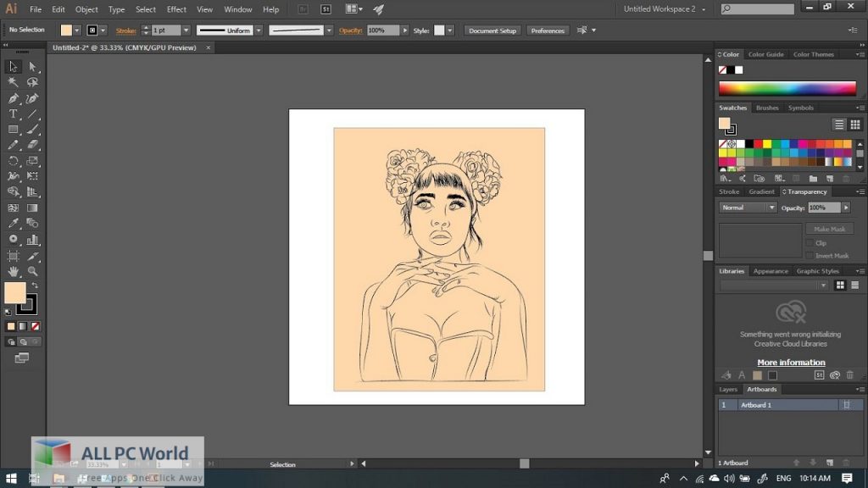Image resolution: width=868 pixels, height=488 pixels.
Task: Select the Pen tool
Action: pos(14,98)
